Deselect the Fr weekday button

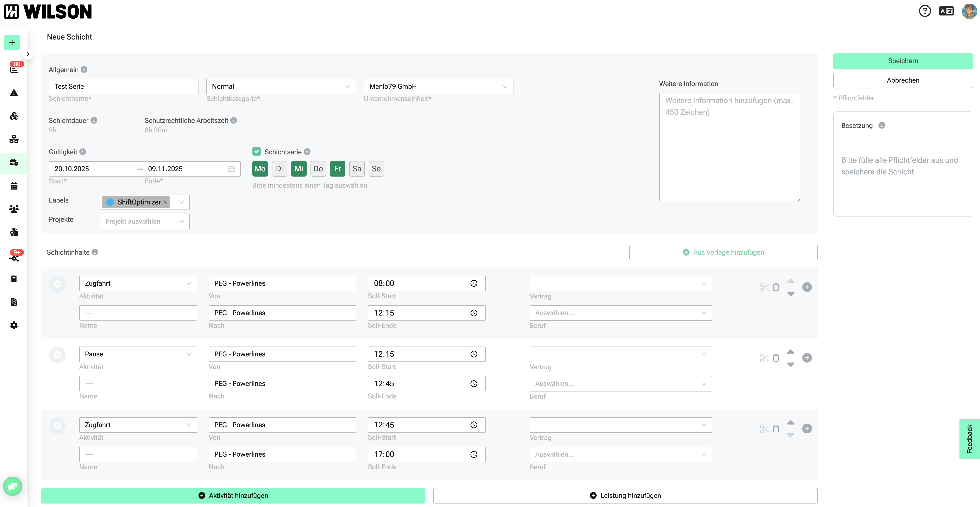(337, 169)
